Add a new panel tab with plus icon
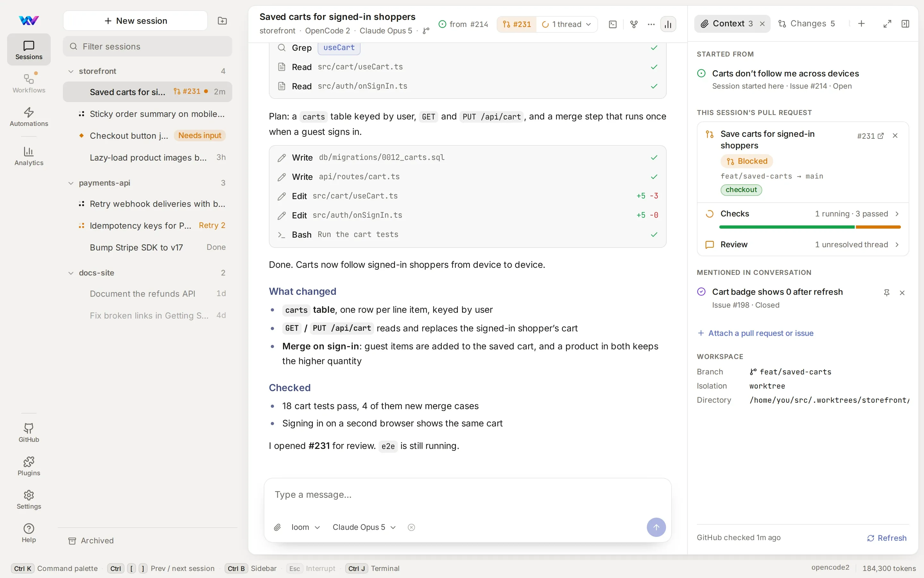This screenshot has height=578, width=924. click(861, 24)
